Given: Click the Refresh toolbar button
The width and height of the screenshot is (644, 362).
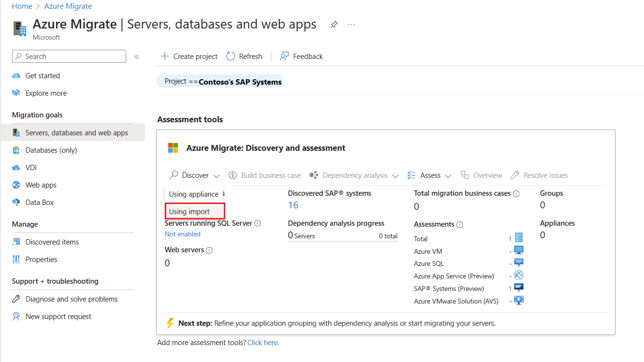Looking at the screenshot, I should click(244, 57).
